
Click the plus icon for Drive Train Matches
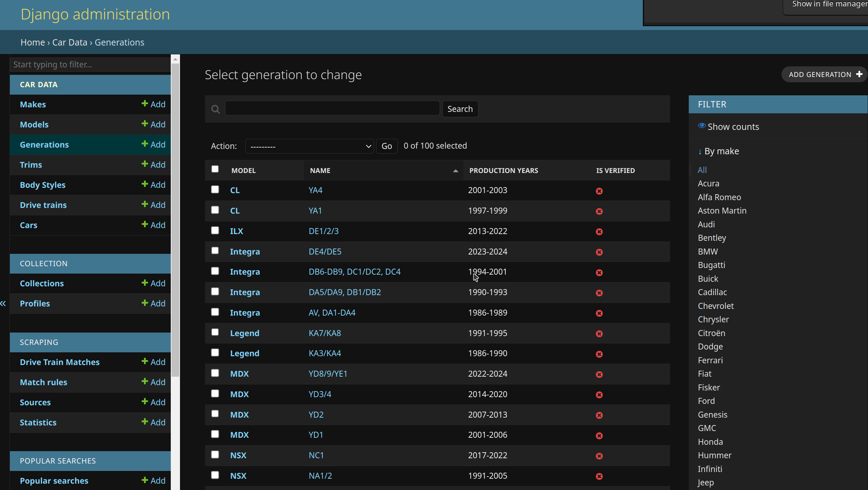pos(145,361)
